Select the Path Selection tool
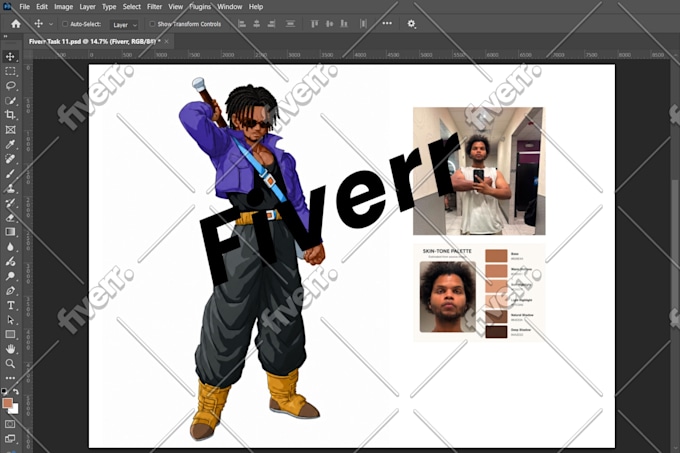The height and width of the screenshot is (453, 680). 10,320
